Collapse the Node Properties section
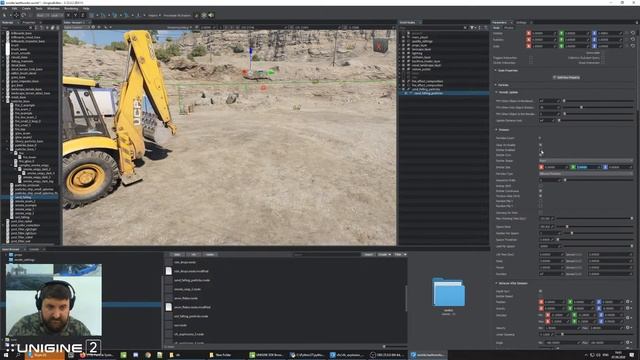The image size is (640, 360). tap(496, 70)
